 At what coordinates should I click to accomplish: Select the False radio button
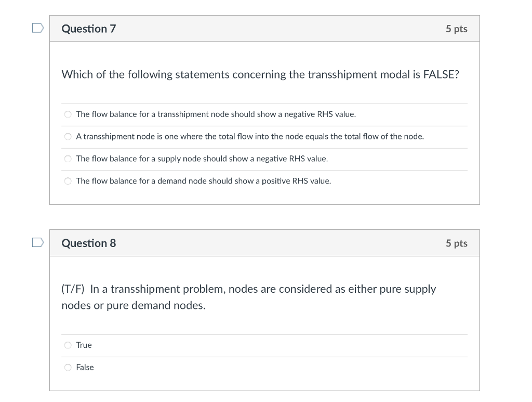(x=68, y=367)
